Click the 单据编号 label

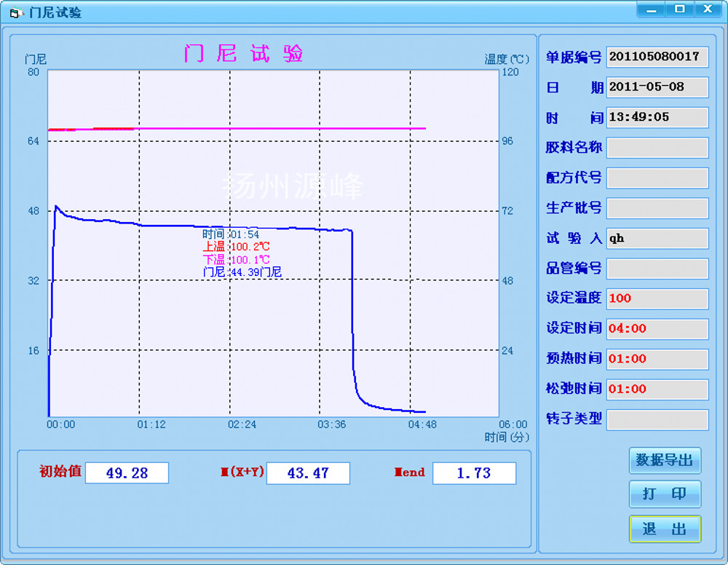(x=574, y=57)
